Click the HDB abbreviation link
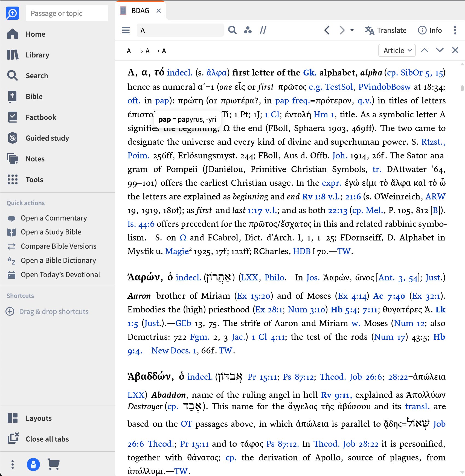 pos(302,251)
